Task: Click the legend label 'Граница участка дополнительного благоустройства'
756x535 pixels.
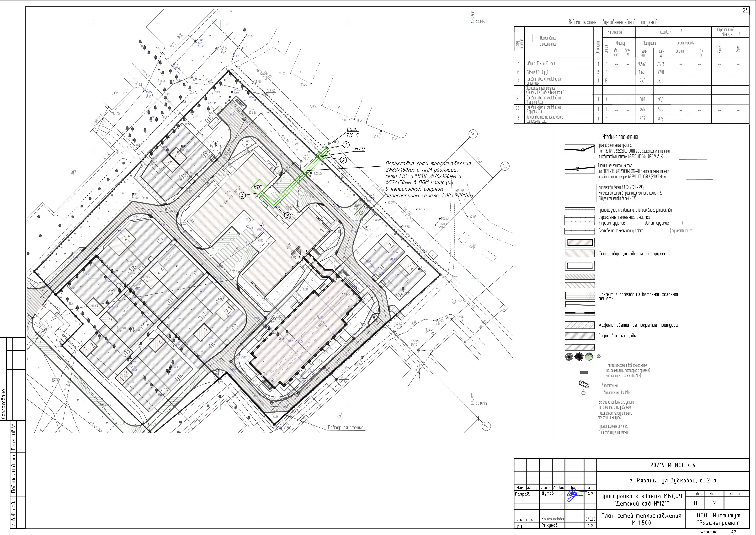Action: 635,210
